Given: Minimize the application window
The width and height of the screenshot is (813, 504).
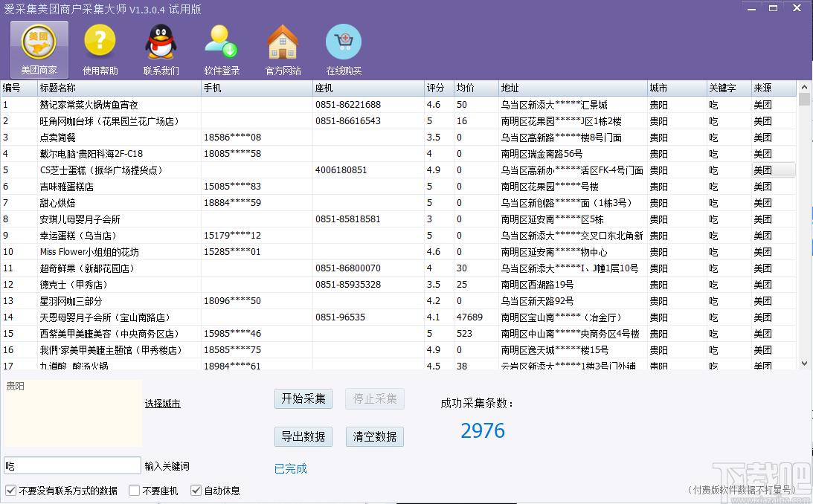Looking at the screenshot, I should point(751,8).
